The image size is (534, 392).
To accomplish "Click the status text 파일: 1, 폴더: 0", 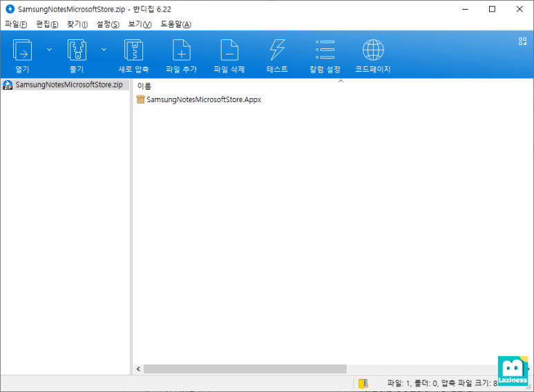I will (x=412, y=384).
